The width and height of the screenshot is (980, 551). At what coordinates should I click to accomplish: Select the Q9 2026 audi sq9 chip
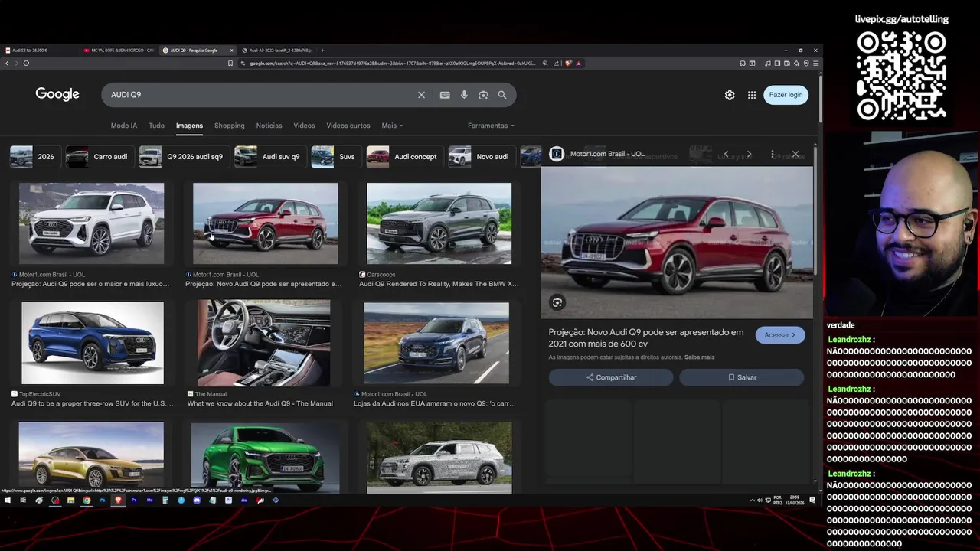point(183,157)
